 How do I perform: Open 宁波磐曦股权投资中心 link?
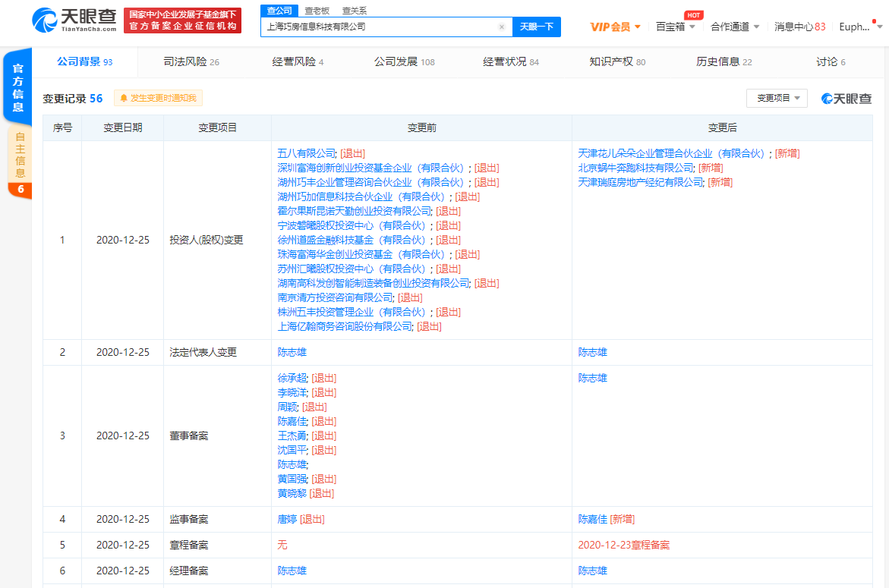click(353, 225)
